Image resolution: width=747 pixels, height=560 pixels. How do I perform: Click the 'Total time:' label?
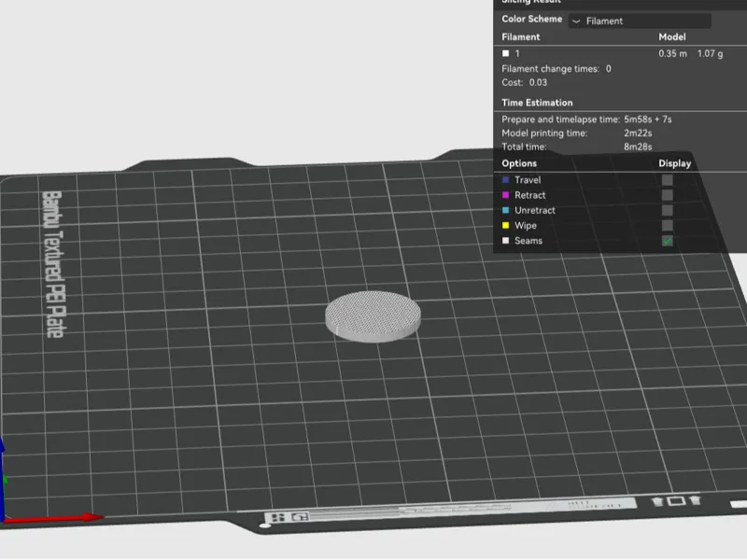coord(524,147)
